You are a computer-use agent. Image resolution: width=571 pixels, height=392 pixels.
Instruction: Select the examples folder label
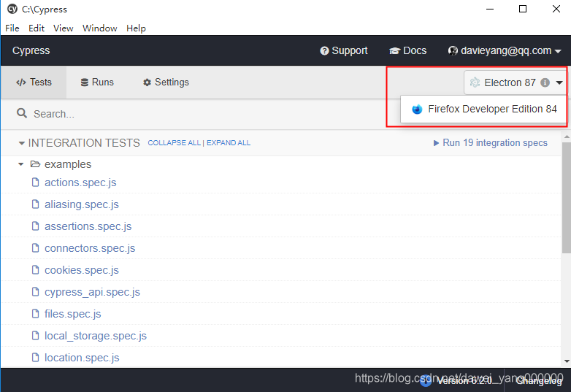tap(68, 164)
